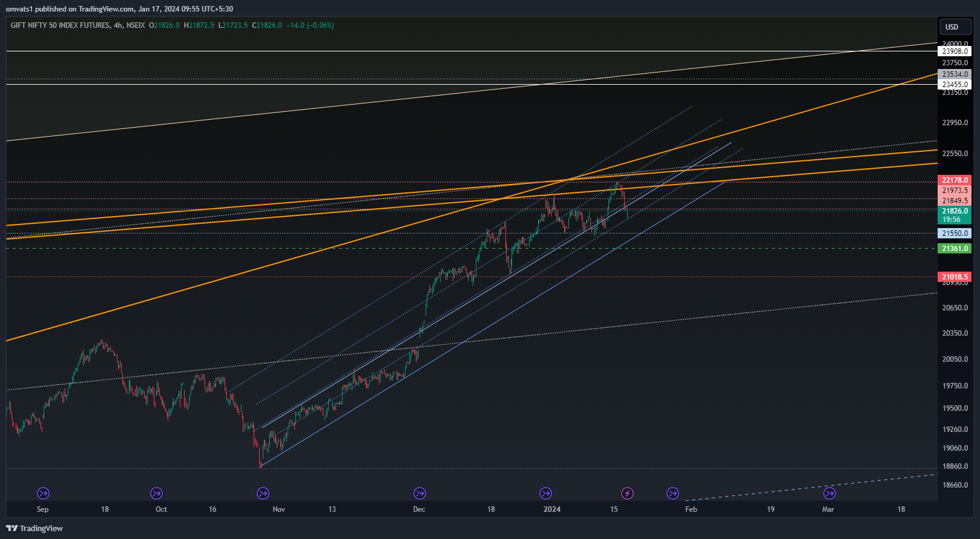Click the L21723.5 low value in legend
This screenshot has width=980, height=539.
[233, 25]
